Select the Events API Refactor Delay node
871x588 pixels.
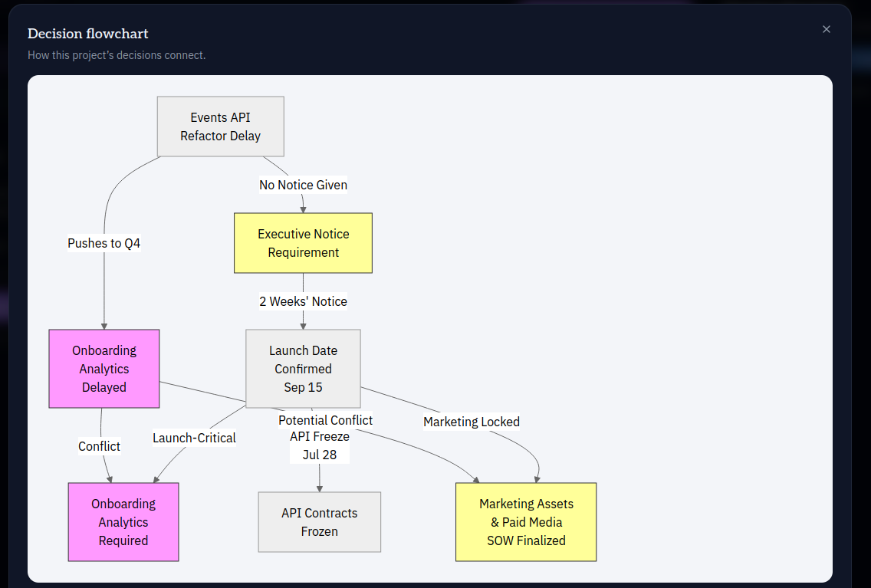coord(221,126)
